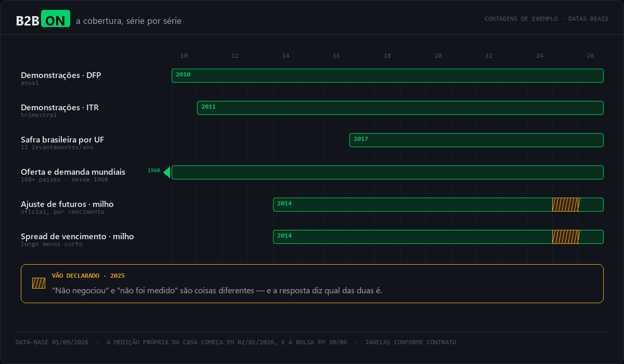Select the Demonstrações · DFP coverage bar
Screen dimensions: 624x364
click(x=387, y=75)
